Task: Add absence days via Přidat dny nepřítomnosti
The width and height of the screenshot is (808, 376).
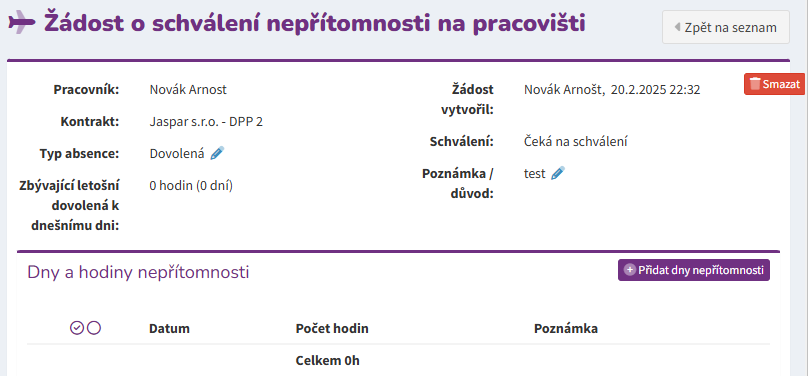Action: tap(694, 270)
